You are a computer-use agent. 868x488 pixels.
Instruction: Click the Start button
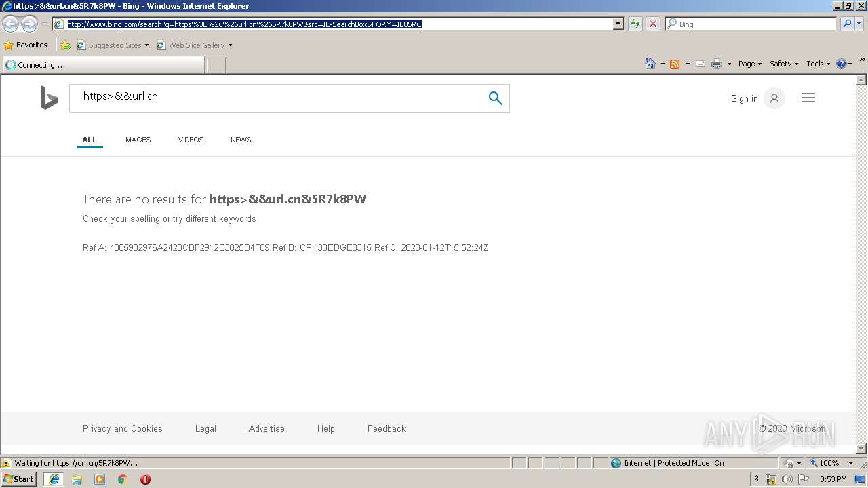(x=18, y=479)
